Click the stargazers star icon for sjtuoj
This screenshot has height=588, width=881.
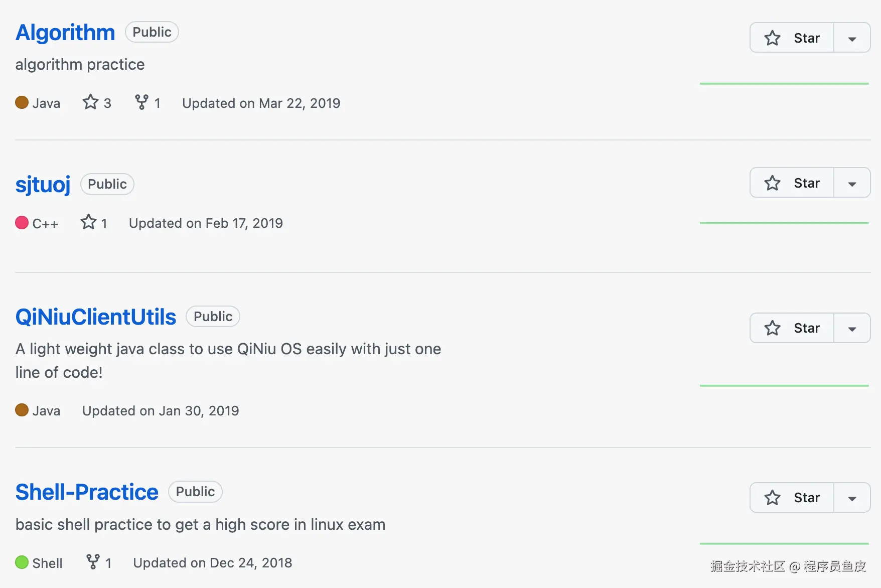point(88,222)
